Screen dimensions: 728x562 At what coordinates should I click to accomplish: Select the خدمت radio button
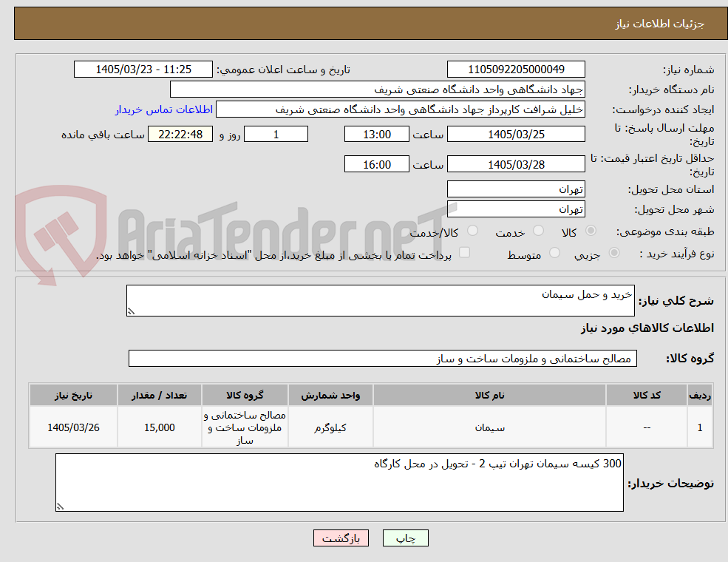point(538,231)
